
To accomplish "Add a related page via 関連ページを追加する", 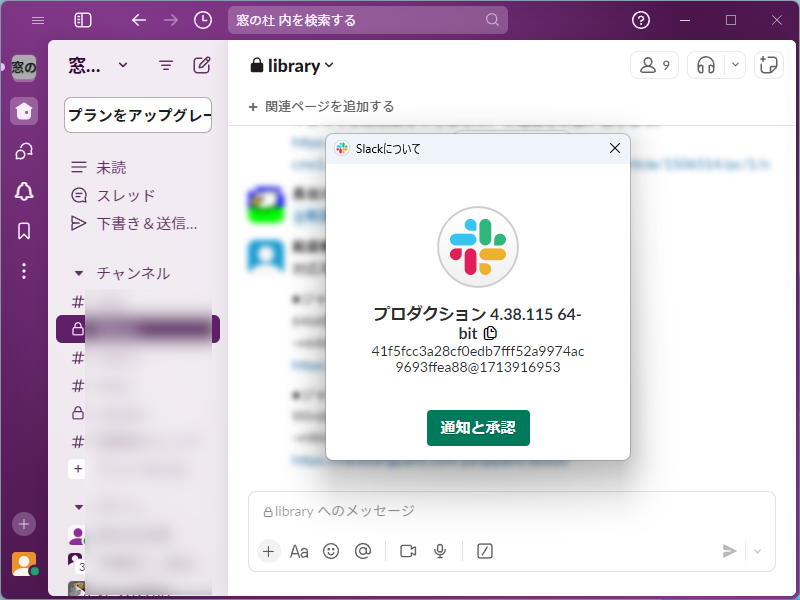I will pyautogui.click(x=318, y=105).
